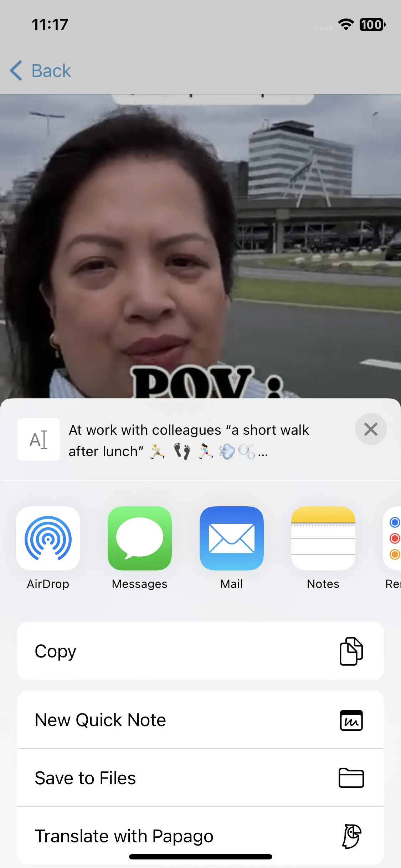The height and width of the screenshot is (868, 401).
Task: Choose New Quick Note action
Action: click(200, 720)
